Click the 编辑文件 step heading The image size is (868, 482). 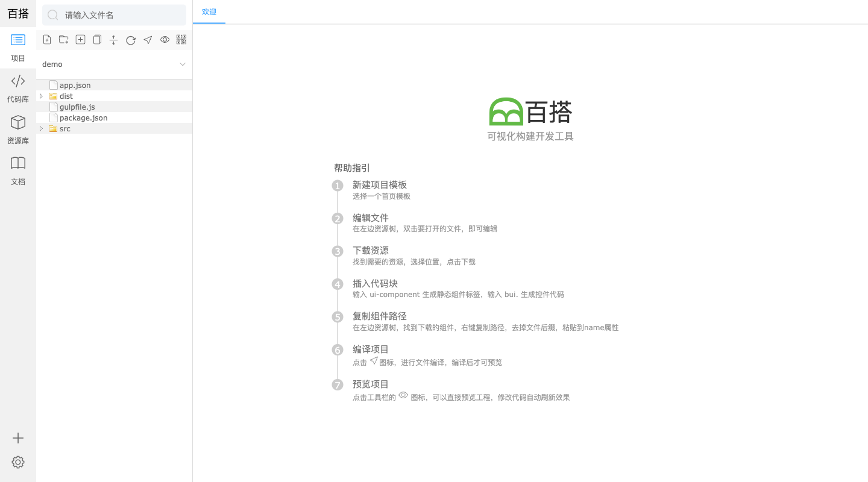(371, 218)
